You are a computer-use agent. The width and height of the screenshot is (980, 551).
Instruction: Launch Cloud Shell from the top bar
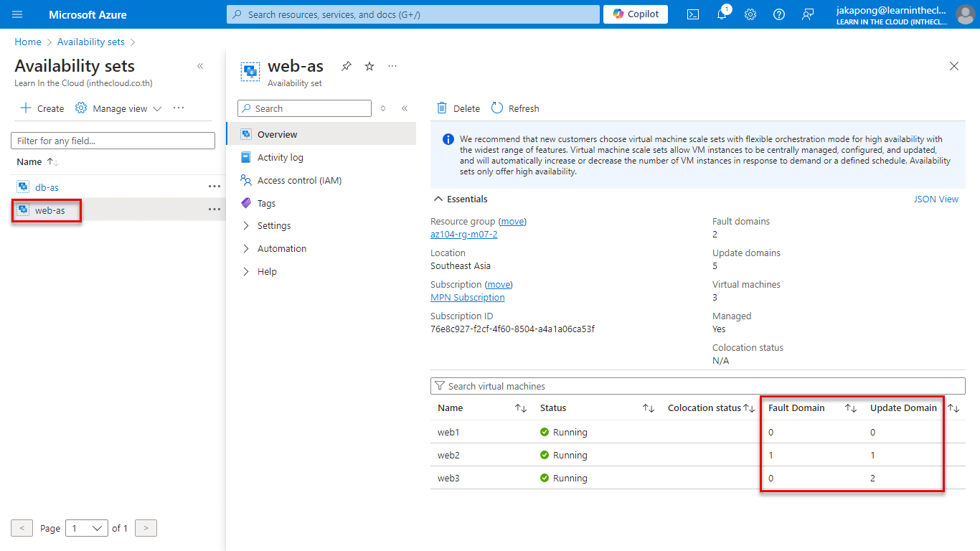(x=693, y=14)
